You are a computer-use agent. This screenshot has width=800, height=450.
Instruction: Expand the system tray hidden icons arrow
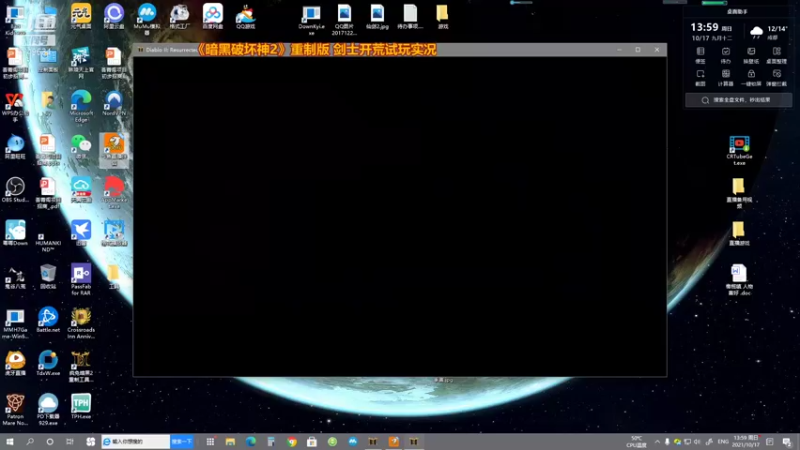point(657,442)
